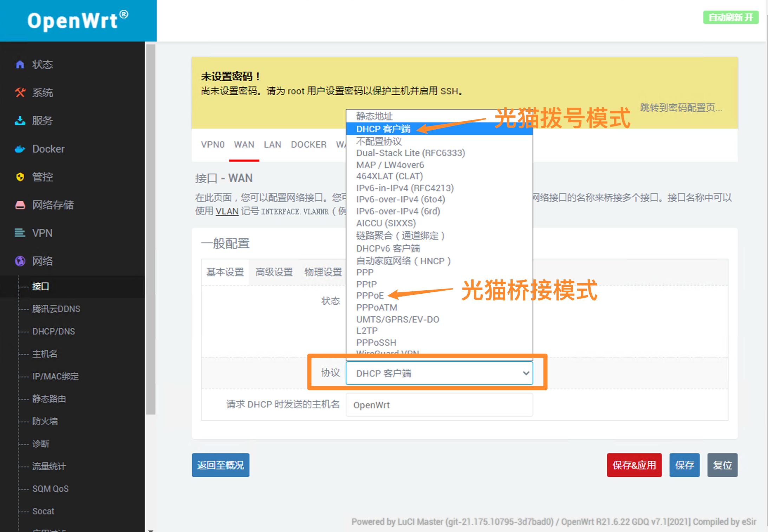This screenshot has width=768, height=532.
Task: Switch to the LAN interface tab
Action: [x=272, y=144]
